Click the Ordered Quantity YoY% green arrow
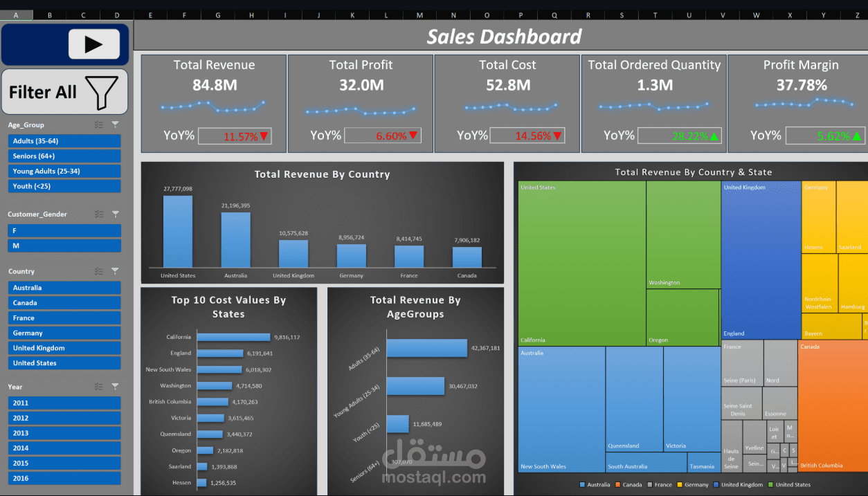 (x=714, y=136)
